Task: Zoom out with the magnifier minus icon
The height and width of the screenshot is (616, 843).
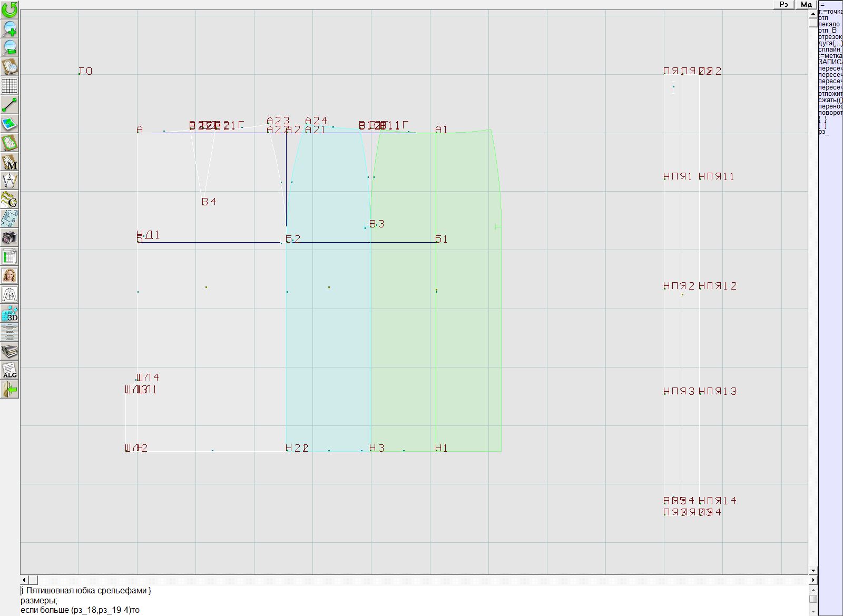Action: (9, 47)
